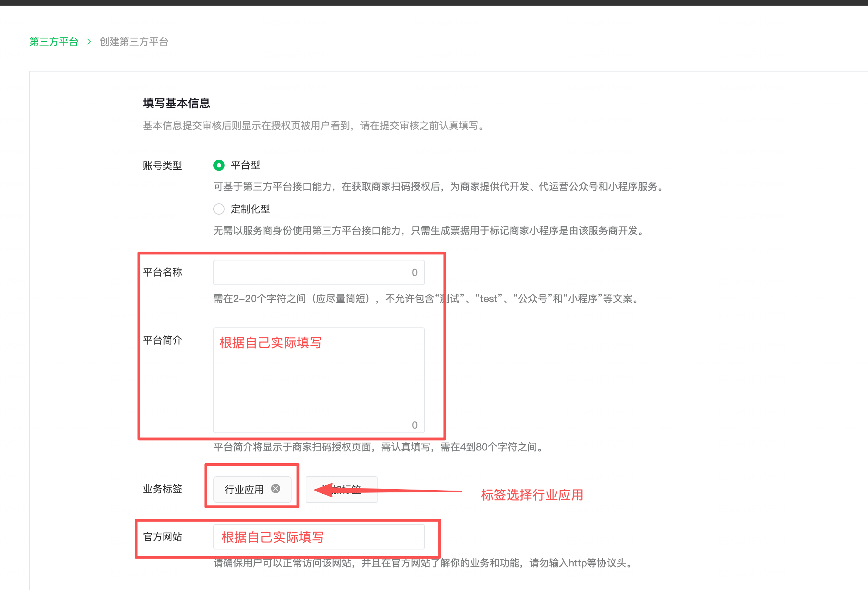Click the red 标签选择行业应用 annotation text
The image size is (868, 590).
[x=532, y=495]
